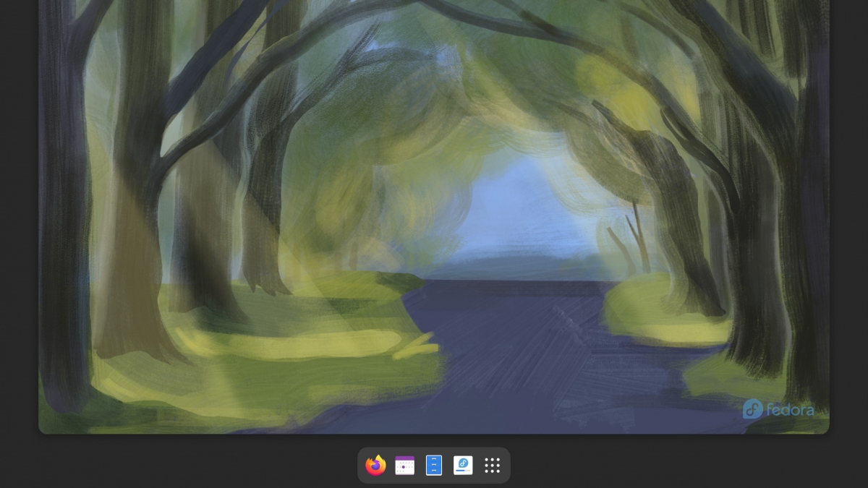This screenshot has height=488, width=868.
Task: Launch Firefox from the dash
Action: click(375, 466)
